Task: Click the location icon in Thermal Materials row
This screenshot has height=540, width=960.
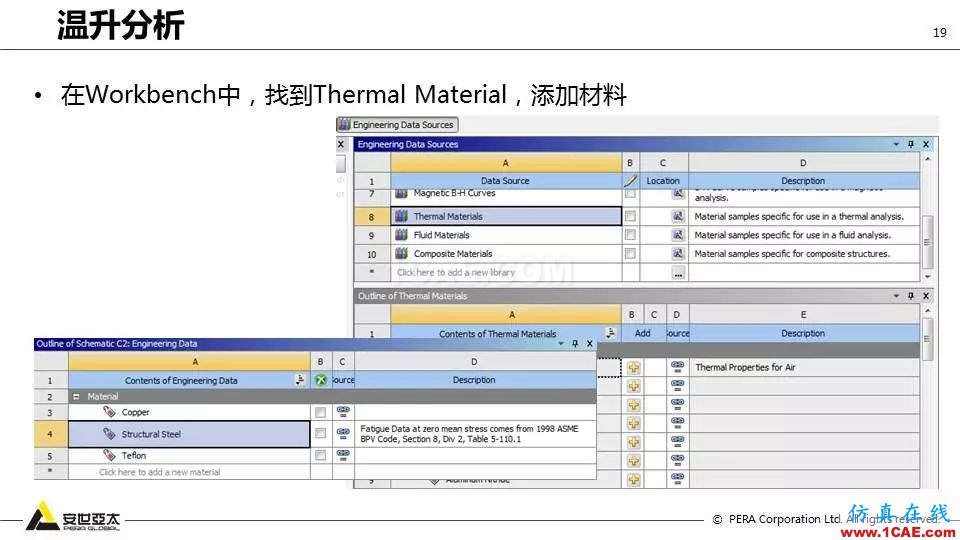Action: (x=678, y=216)
